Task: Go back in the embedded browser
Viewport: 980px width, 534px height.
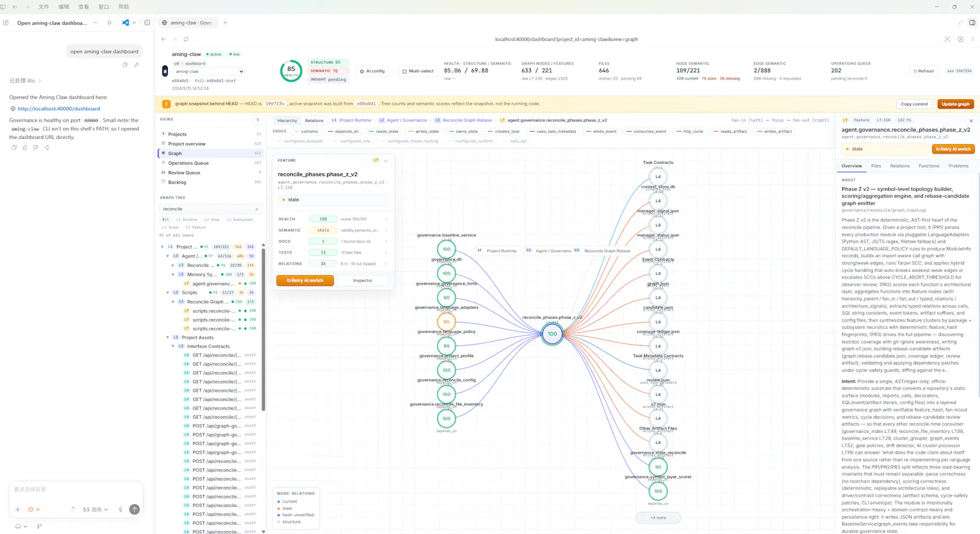Action: point(164,39)
